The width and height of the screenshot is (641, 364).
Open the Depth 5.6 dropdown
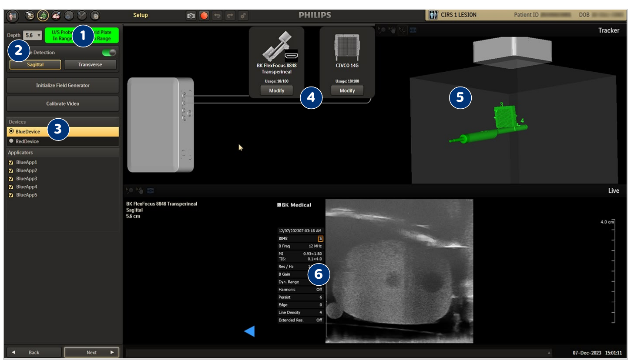[33, 35]
